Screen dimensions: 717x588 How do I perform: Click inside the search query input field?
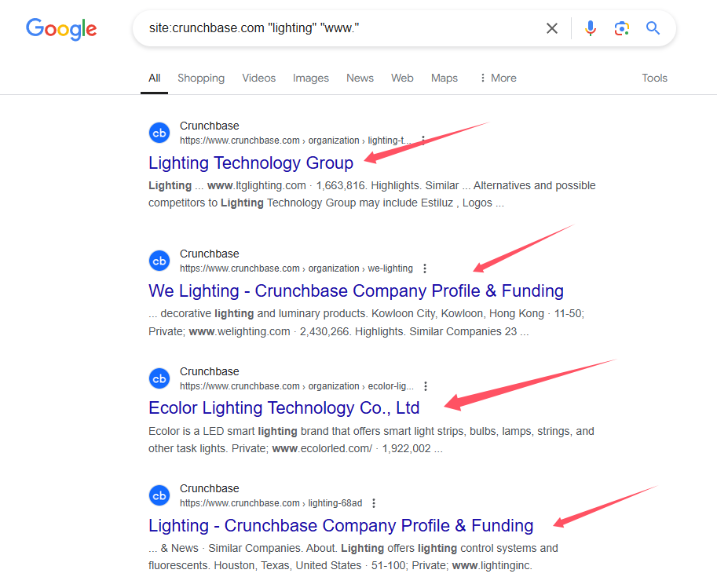pos(338,29)
